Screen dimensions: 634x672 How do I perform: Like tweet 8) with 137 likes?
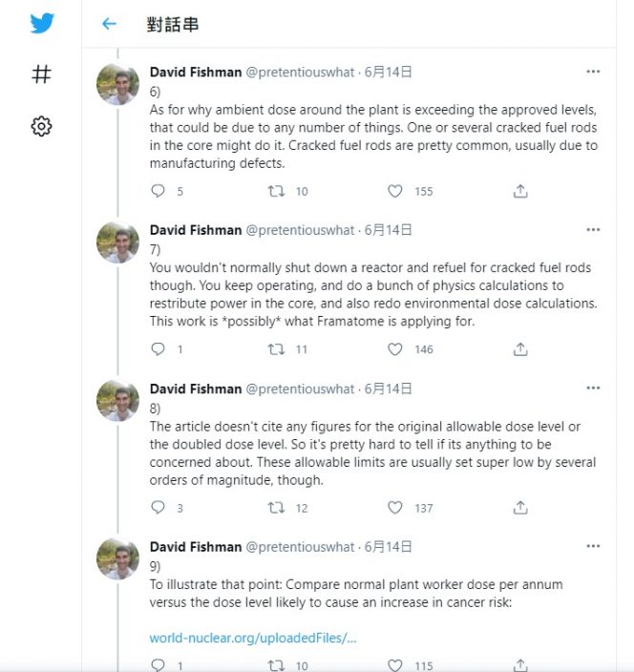[394, 508]
